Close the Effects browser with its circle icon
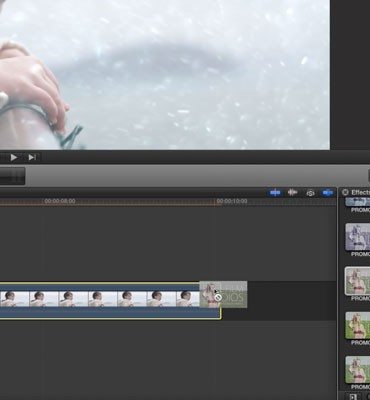Image resolution: width=370 pixels, height=400 pixels. point(345,192)
